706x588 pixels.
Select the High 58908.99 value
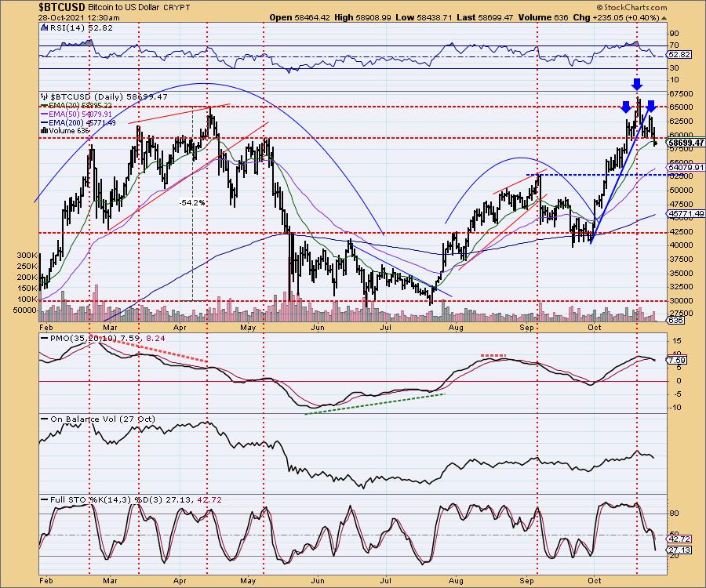363,17
